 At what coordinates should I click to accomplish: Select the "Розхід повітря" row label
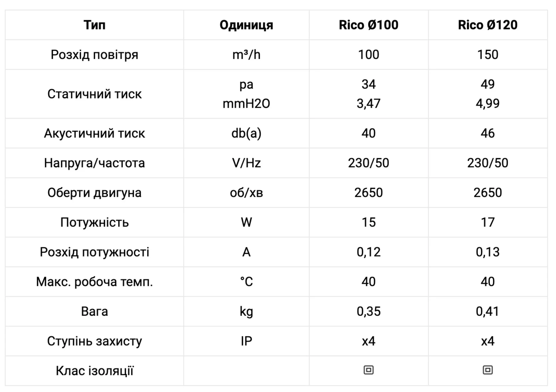coord(94,54)
